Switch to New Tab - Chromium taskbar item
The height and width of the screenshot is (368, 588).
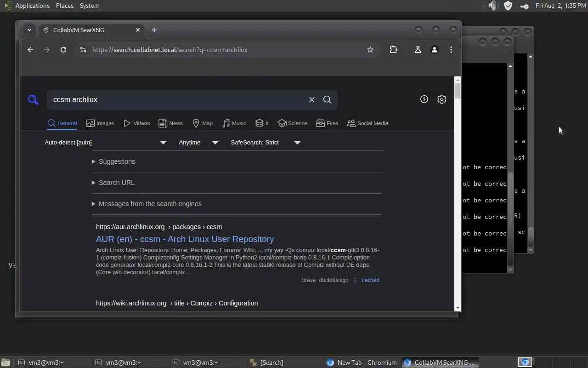click(362, 362)
